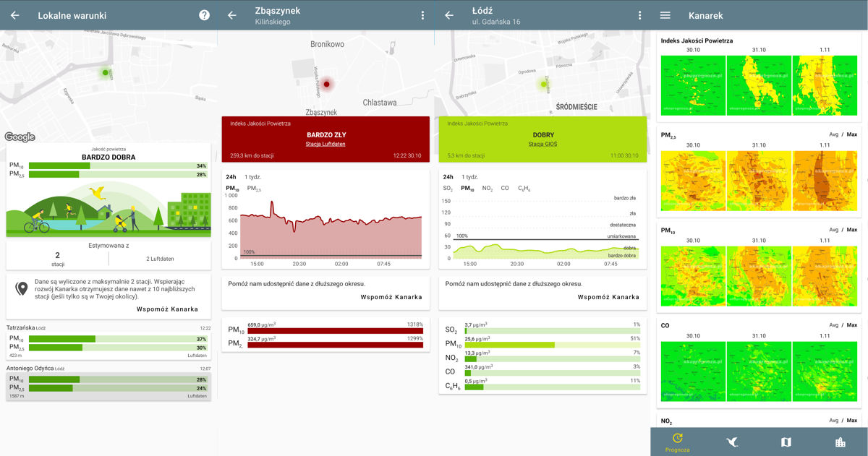The image size is (868, 456).
Task: Select the city buildings icon in bottom bar
Action: (x=841, y=442)
